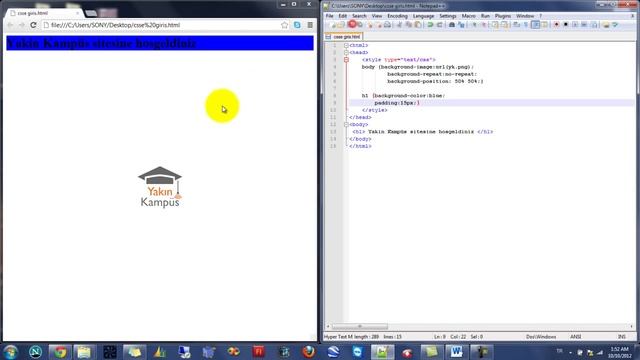Save the file using the red Save icon
Image resolution: width=640 pixels, height=360 pixels.
point(352,24)
